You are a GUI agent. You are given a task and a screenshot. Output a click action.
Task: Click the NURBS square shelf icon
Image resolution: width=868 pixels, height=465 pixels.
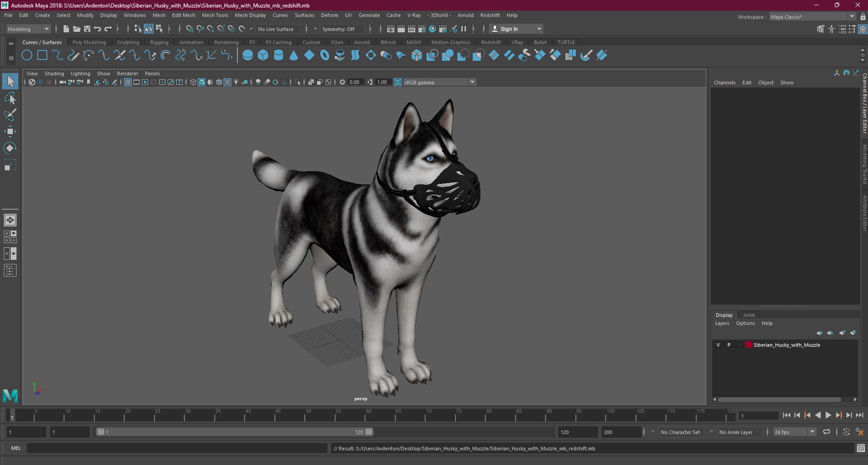pos(42,56)
